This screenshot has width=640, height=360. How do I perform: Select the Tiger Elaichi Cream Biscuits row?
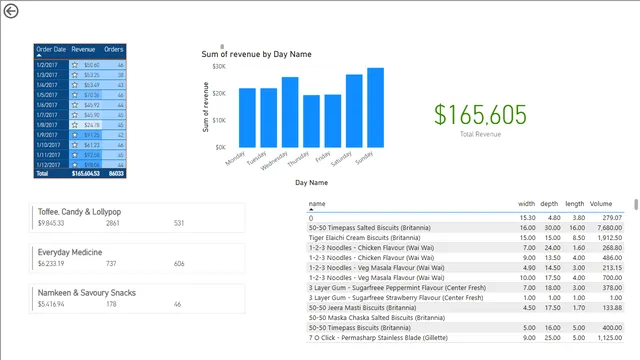(x=465, y=238)
